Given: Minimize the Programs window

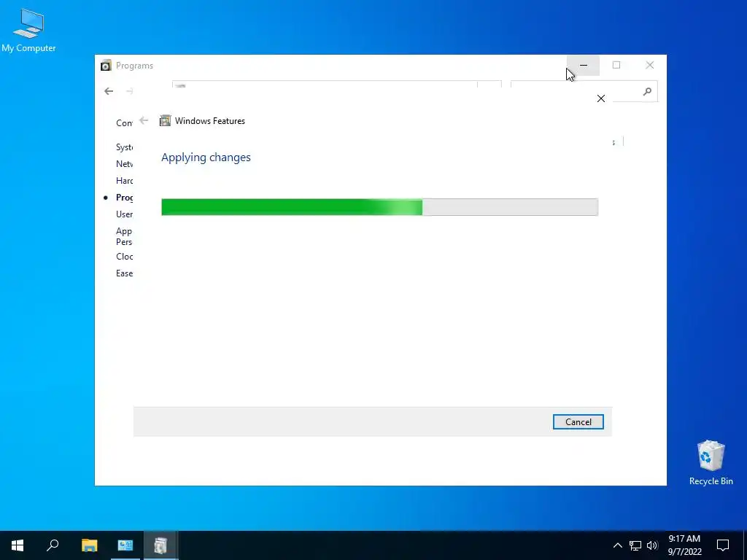Looking at the screenshot, I should (x=583, y=65).
